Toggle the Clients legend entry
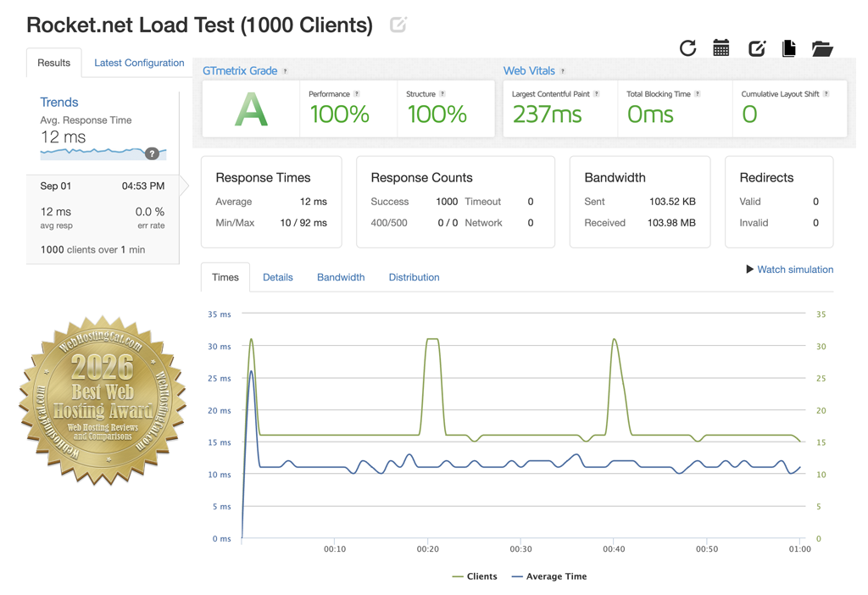The height and width of the screenshot is (595, 868). [475, 576]
